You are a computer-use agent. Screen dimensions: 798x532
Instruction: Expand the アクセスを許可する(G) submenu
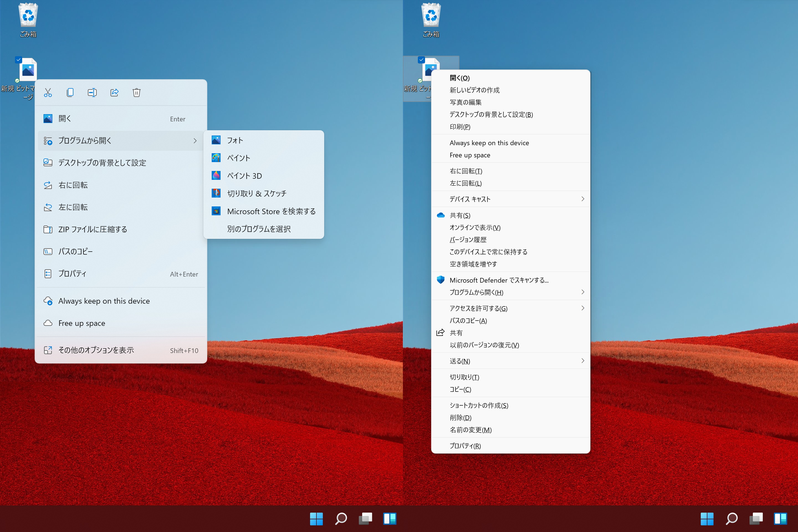click(x=479, y=308)
